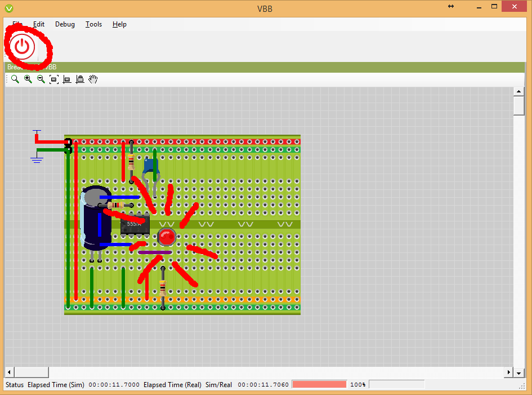
Task: Toggle the red LED on the breadboard
Action: coord(167,237)
